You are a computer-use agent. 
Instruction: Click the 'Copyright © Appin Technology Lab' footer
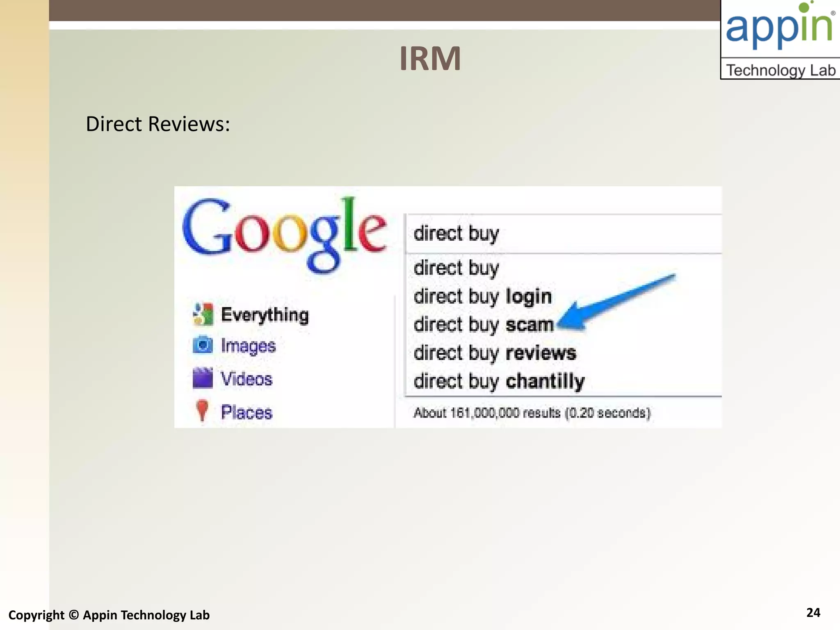tap(109, 615)
